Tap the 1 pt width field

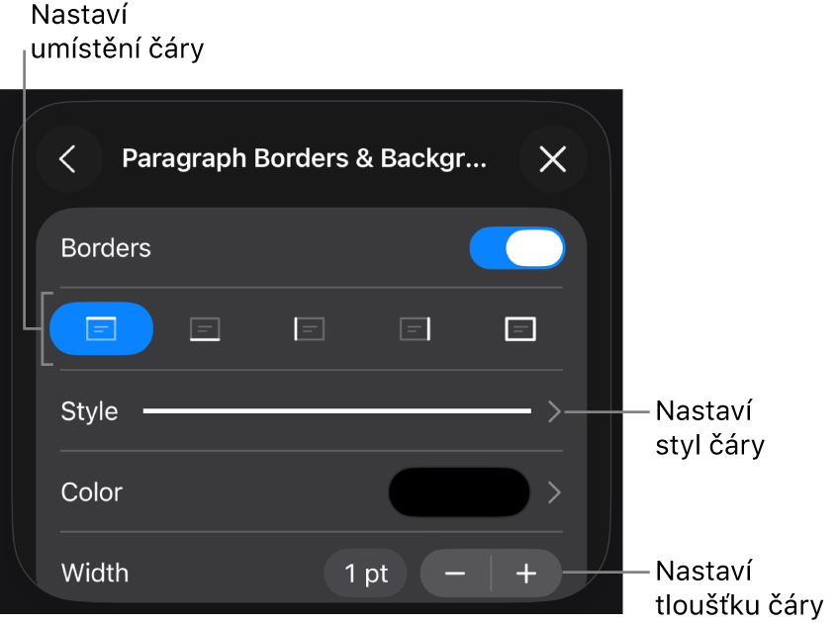coord(365,574)
